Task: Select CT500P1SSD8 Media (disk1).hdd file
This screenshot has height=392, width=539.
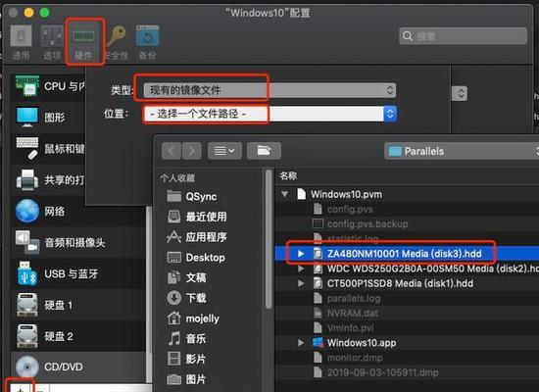Action: 407,283
